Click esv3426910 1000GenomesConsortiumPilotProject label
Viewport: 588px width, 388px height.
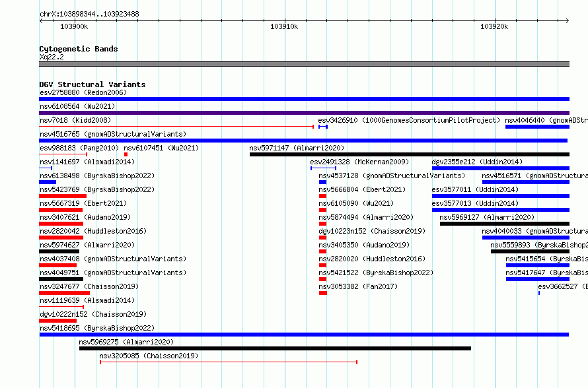coord(409,120)
